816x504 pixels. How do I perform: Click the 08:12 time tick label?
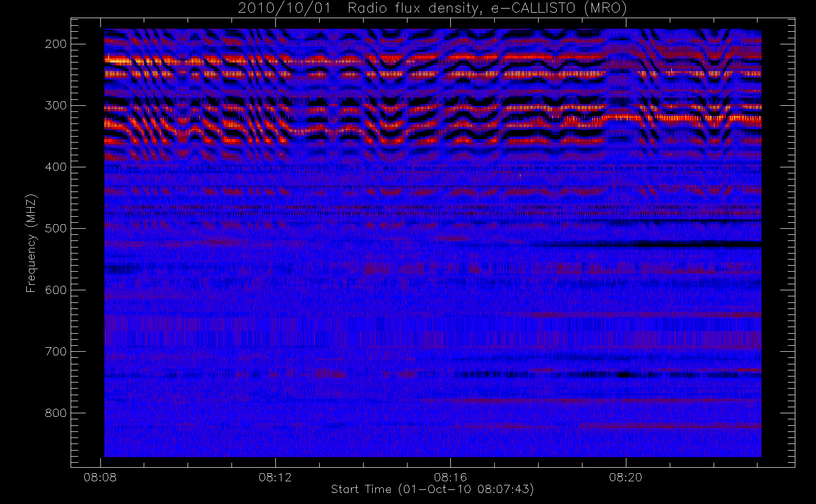(x=275, y=477)
